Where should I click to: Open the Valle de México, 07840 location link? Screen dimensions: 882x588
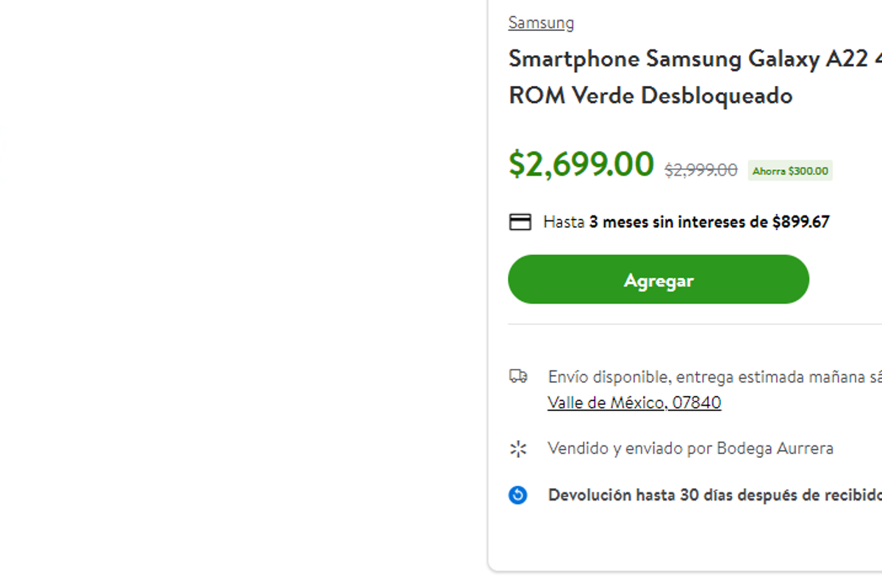point(634,403)
